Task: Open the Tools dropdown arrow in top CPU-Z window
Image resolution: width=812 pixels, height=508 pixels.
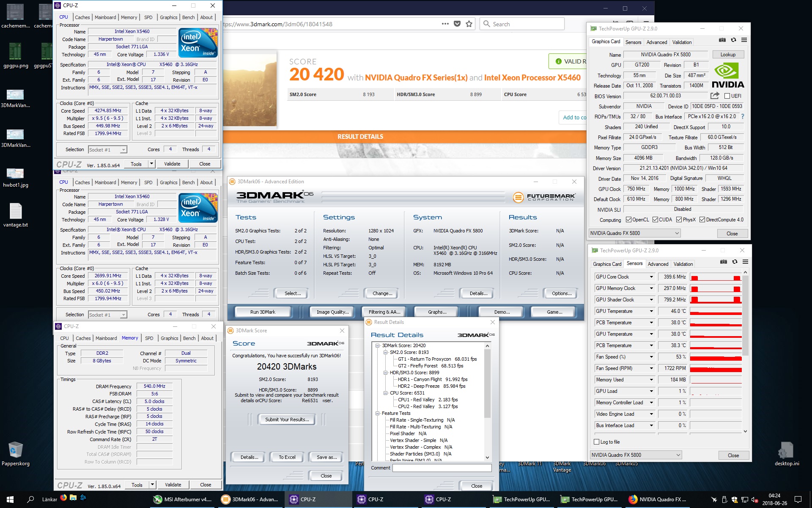Action: click(x=151, y=163)
